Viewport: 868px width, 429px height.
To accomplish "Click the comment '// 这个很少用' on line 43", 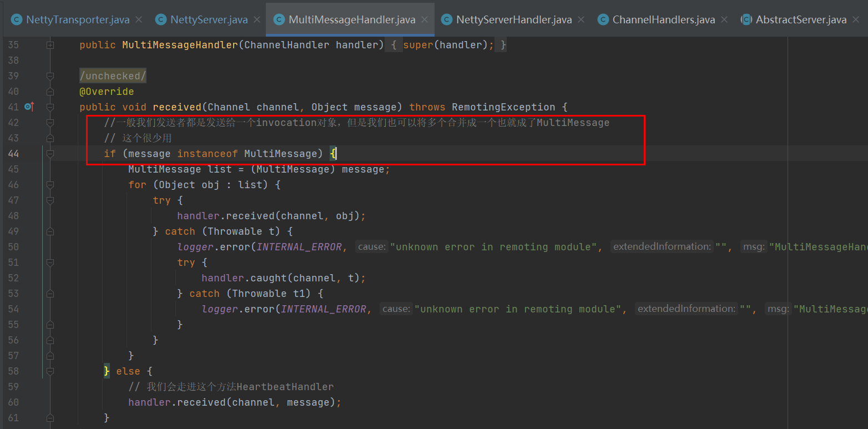I will pyautogui.click(x=138, y=138).
